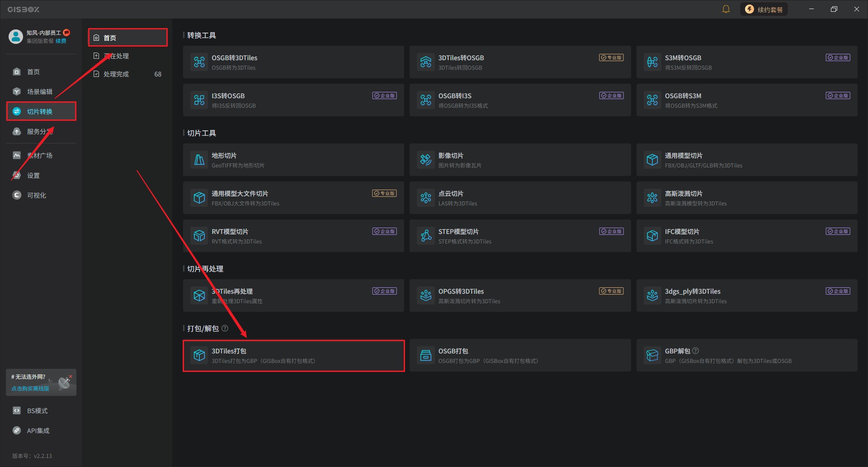This screenshot has height=467, width=868.
Task: Open 可视化 in the sidebar
Action: [41, 195]
